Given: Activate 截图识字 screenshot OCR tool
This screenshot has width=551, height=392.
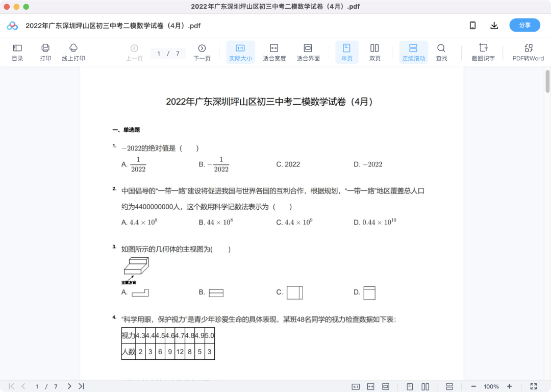Looking at the screenshot, I should click(483, 53).
